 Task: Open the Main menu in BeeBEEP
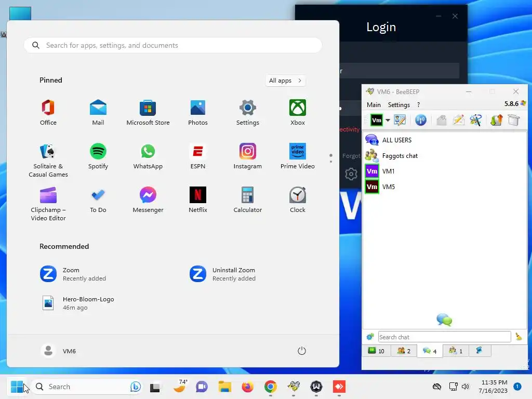(x=374, y=105)
